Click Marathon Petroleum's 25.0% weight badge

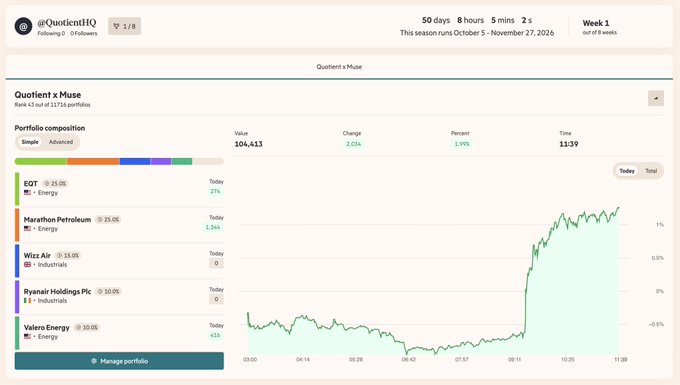pyautogui.click(x=108, y=219)
